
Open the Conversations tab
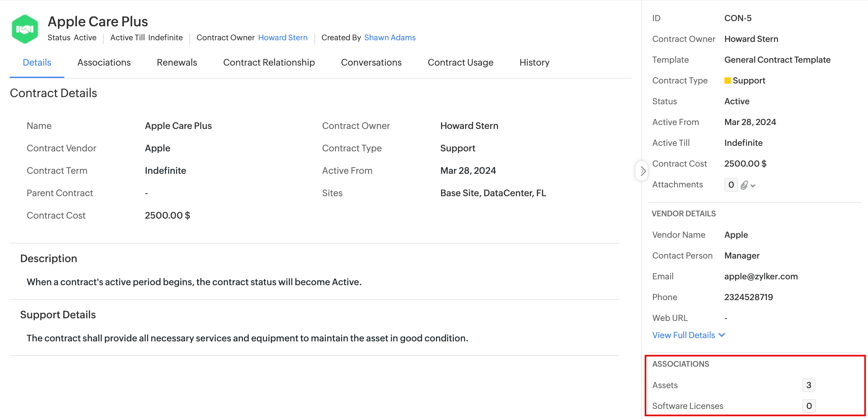coord(371,62)
